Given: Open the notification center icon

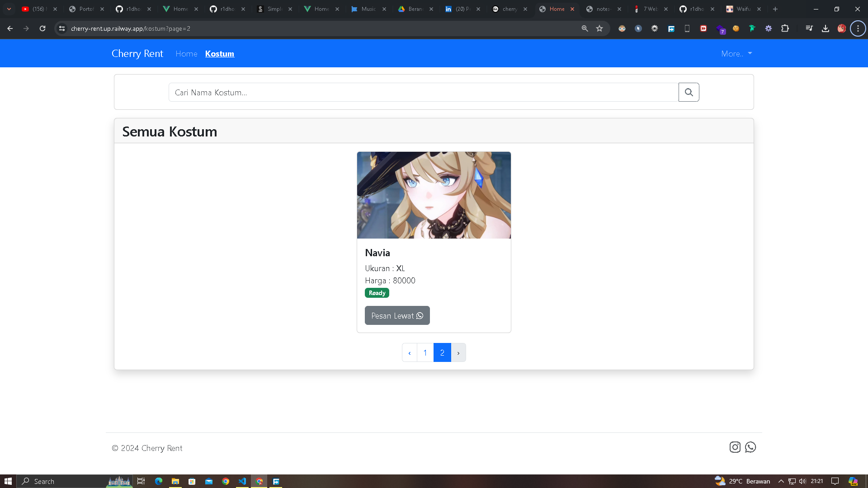Looking at the screenshot, I should pos(835,481).
